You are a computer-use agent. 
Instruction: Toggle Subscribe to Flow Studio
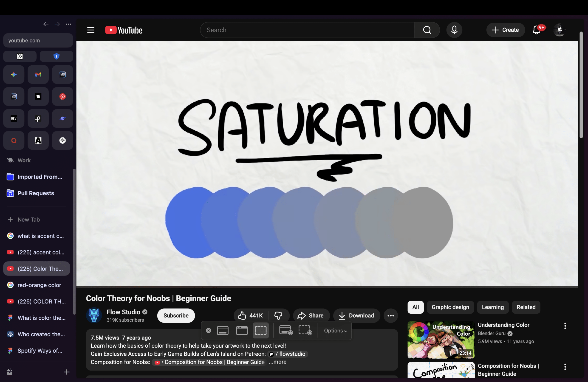[176, 315]
